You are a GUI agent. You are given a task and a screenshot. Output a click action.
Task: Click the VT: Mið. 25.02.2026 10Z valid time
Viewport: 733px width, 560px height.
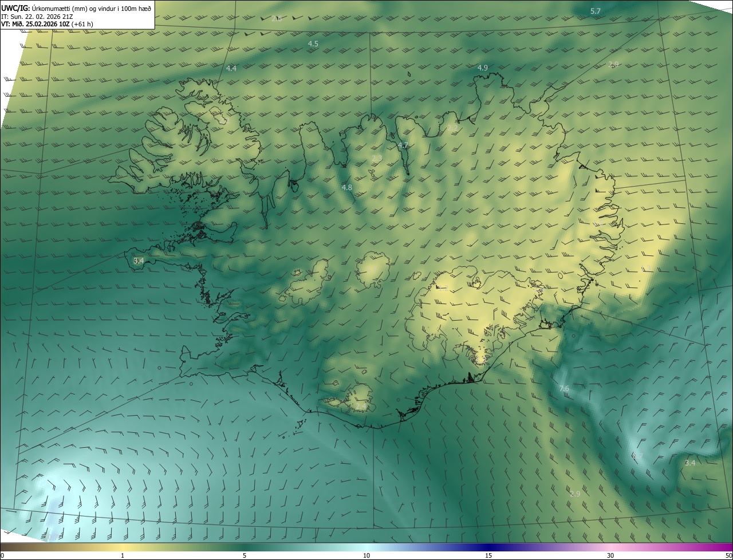(x=47, y=23)
